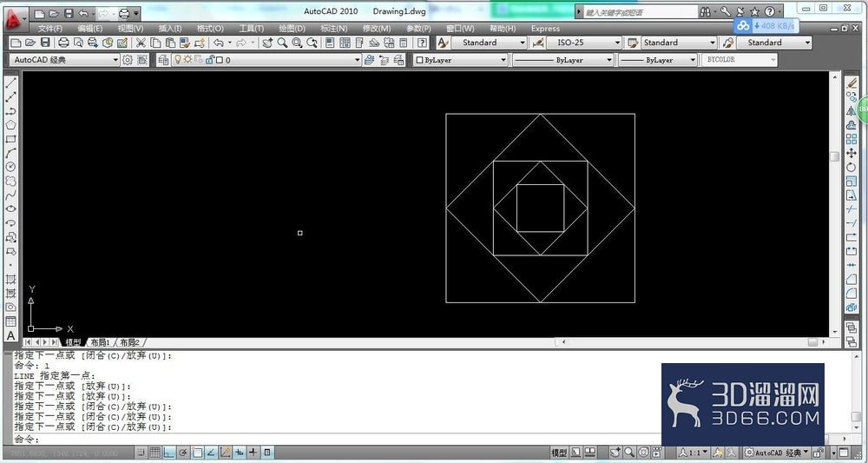Click the Erase tool in modify toolbar
Screen dimensions: 868x463
tap(852, 83)
